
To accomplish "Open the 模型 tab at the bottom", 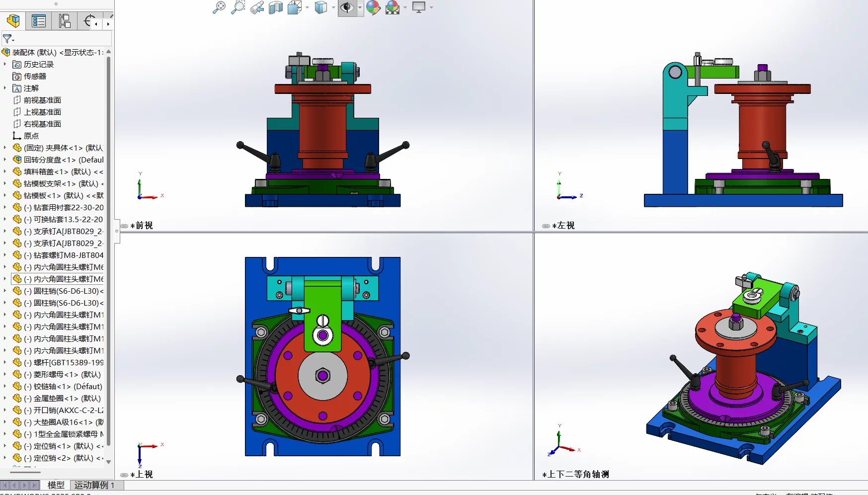I will pyautogui.click(x=56, y=485).
